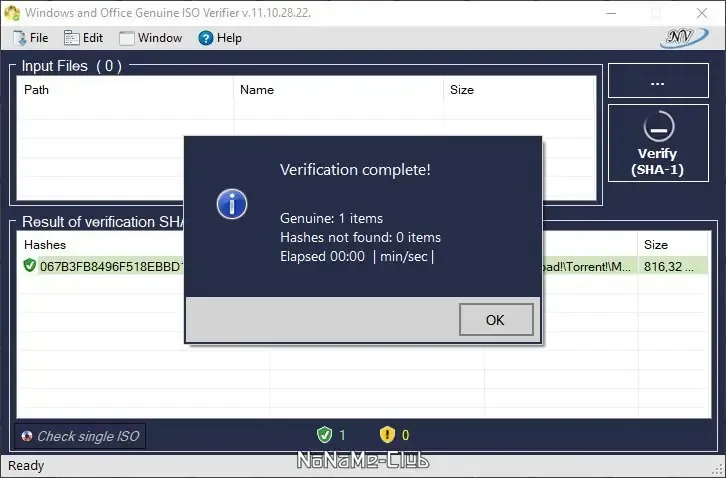Viewport: 726px width, 478px height.
Task: Click 'Verification complete!' heading
Action: (355, 170)
